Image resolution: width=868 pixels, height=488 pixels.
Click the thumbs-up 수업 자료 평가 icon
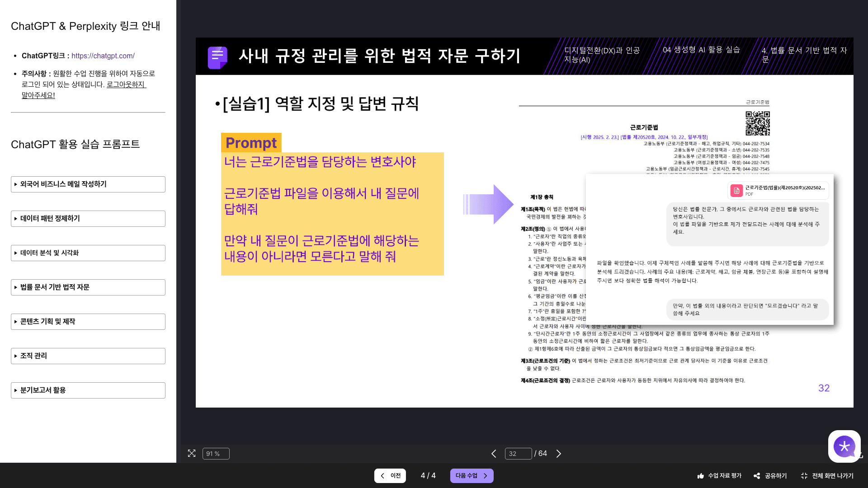point(701,475)
